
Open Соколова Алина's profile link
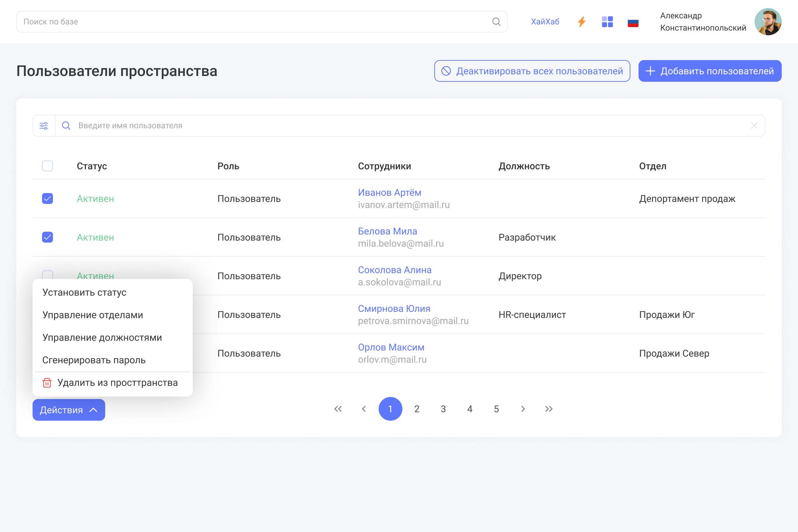[395, 270]
